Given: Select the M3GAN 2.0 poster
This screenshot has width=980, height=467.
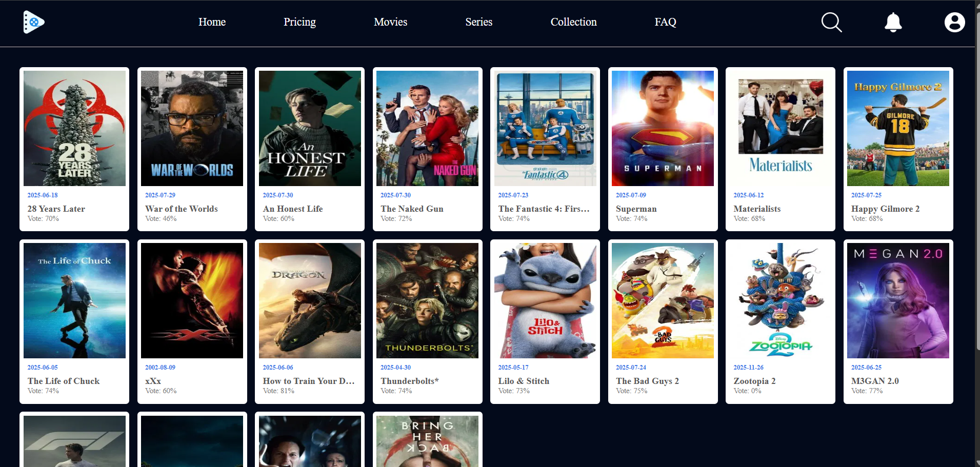Looking at the screenshot, I should tap(898, 300).
